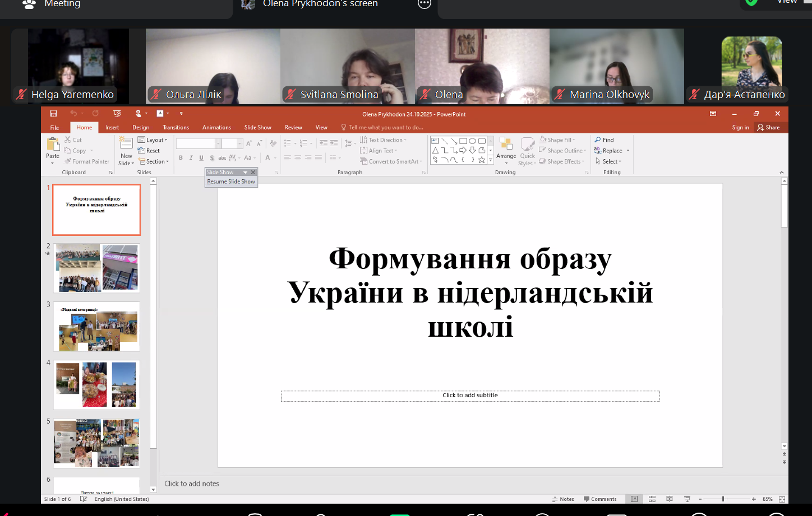Open Reading View from the status bar
The height and width of the screenshot is (516, 812).
669,499
